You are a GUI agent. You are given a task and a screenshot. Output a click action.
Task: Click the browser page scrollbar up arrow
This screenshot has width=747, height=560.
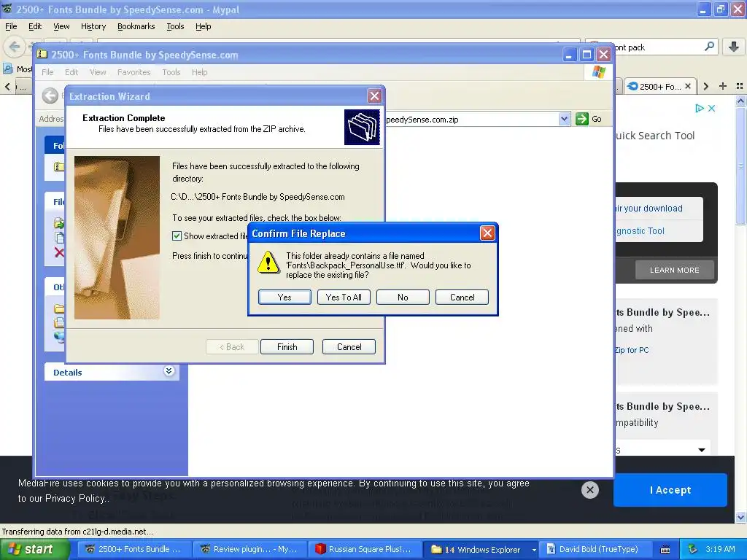740,101
